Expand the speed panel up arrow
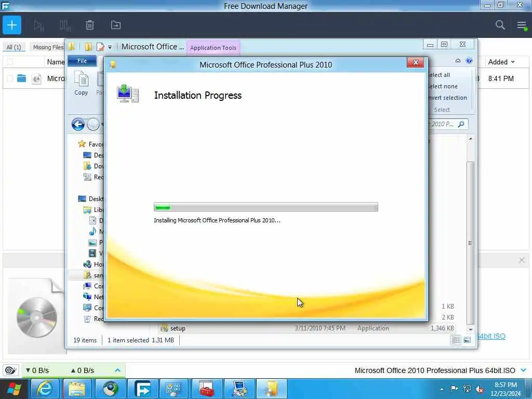The width and height of the screenshot is (532, 399). [117, 370]
